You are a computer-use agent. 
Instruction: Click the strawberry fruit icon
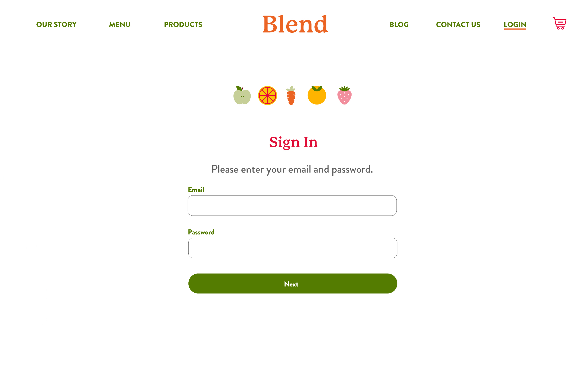344,96
